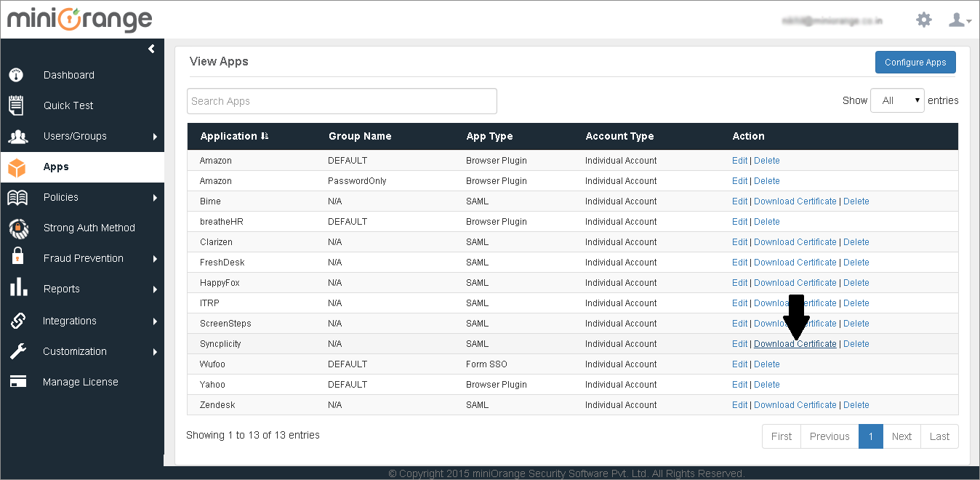
Task: Click the Policies open book icon
Action: pos(17,198)
